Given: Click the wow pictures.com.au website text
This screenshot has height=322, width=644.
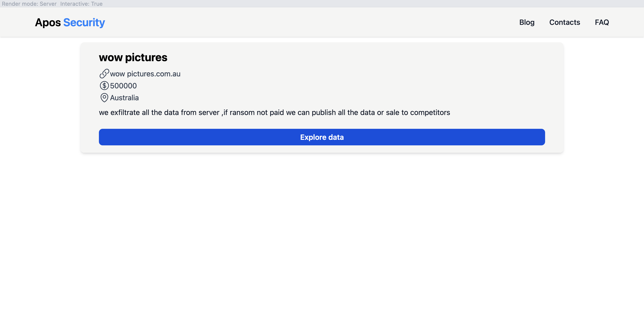Looking at the screenshot, I should pyautogui.click(x=145, y=74).
